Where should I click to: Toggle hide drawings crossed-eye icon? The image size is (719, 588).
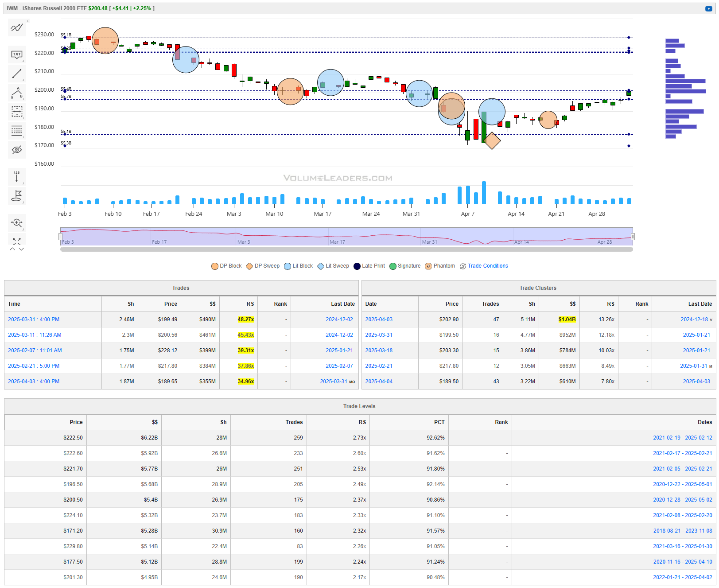pyautogui.click(x=17, y=150)
